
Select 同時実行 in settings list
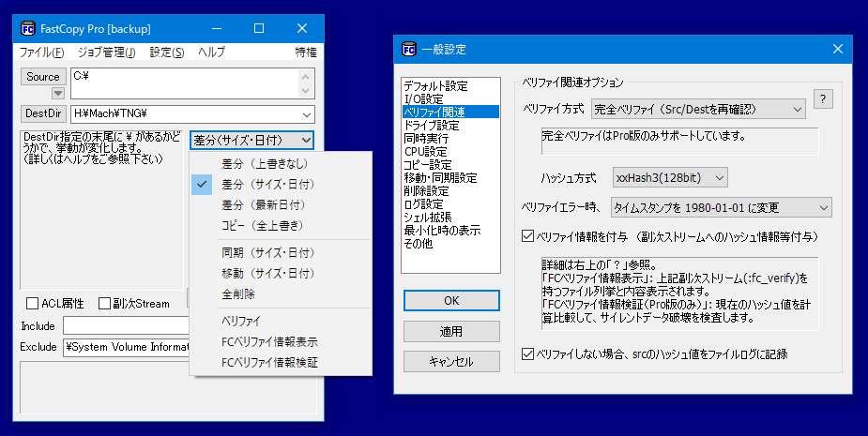click(450, 139)
